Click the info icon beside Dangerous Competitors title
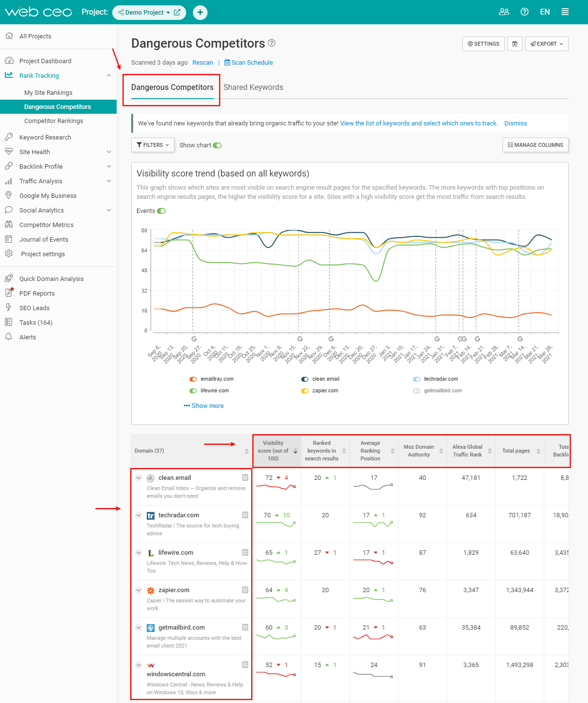This screenshot has height=703, width=588. click(x=272, y=43)
